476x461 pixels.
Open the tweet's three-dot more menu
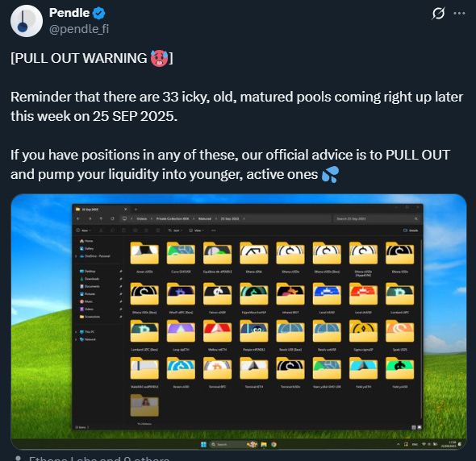(x=459, y=14)
